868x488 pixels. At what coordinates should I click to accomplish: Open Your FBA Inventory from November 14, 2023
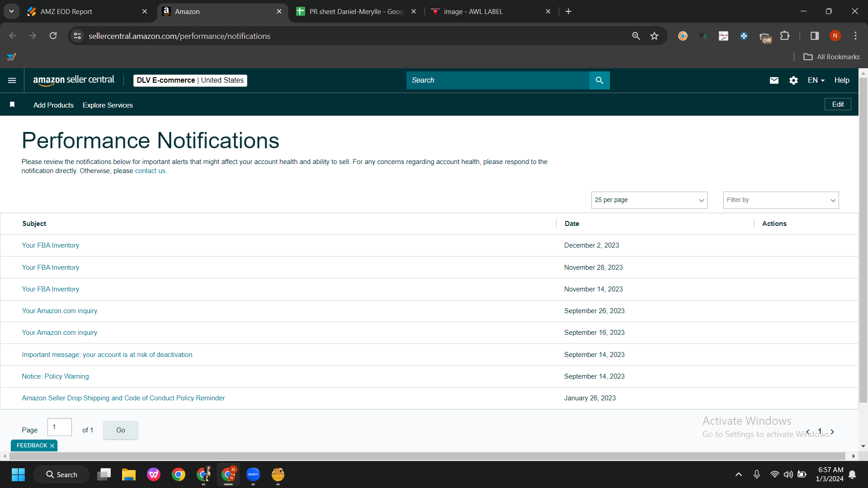[51, 289]
